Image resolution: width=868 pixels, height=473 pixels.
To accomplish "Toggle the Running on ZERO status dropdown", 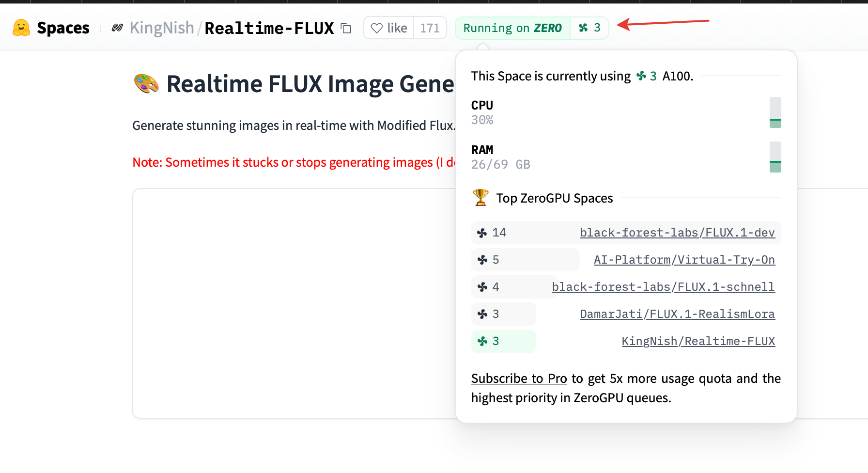I will [x=512, y=28].
